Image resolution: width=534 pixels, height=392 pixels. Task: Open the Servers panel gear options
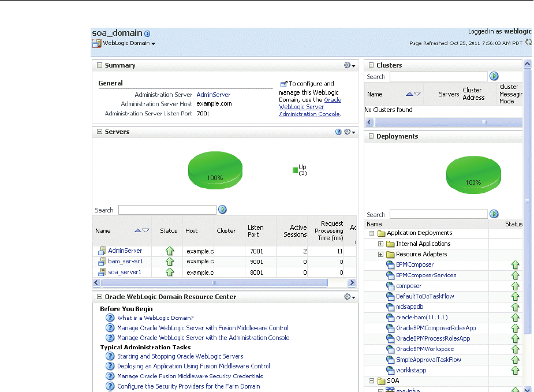point(349,132)
